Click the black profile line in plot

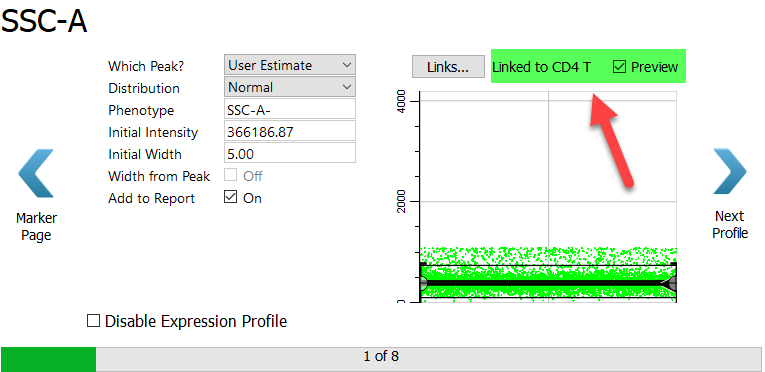[x=546, y=283]
